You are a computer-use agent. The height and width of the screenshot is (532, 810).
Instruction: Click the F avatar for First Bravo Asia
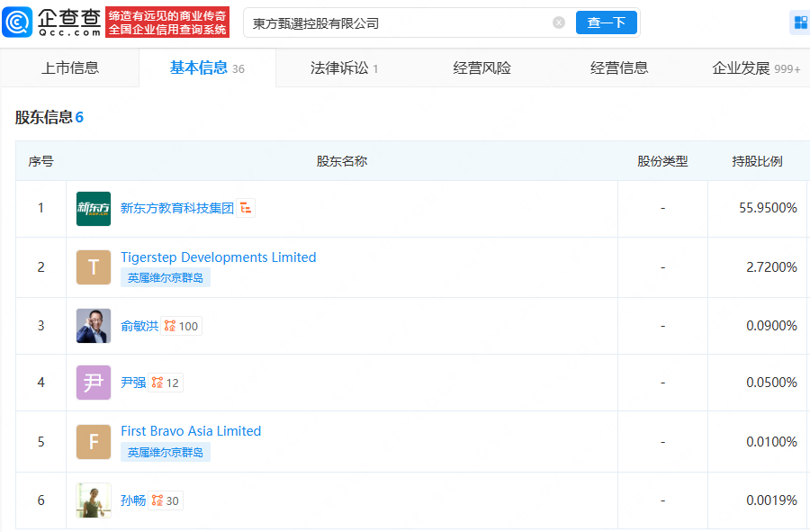point(94,442)
